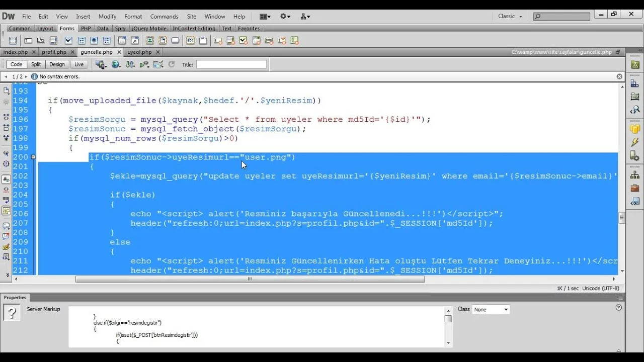Select the PHP insert category tab
Viewport: 644px width, 362px height.
[86, 29]
